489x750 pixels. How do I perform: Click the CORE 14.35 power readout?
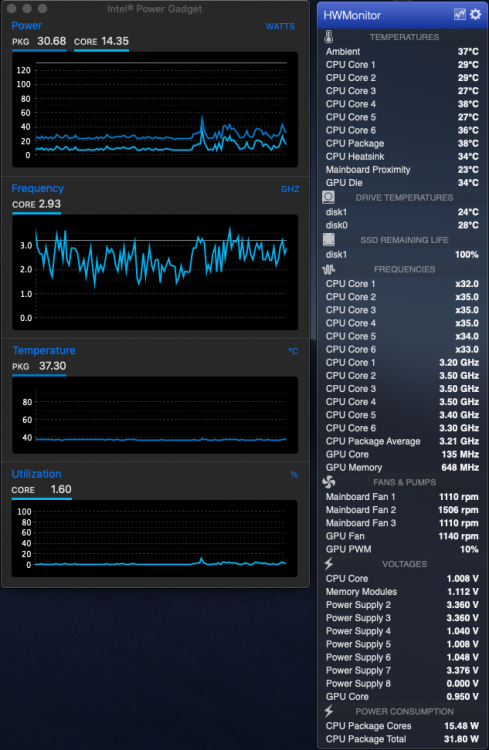coord(101,42)
